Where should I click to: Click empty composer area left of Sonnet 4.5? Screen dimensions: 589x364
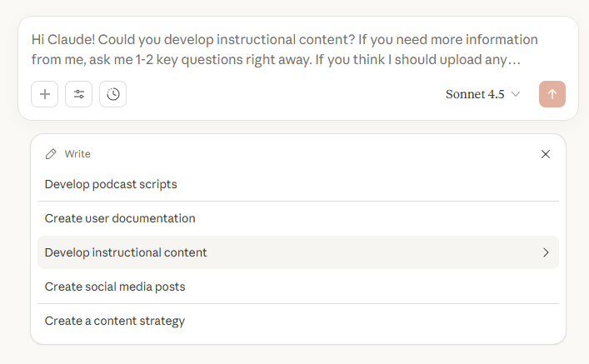(283, 94)
